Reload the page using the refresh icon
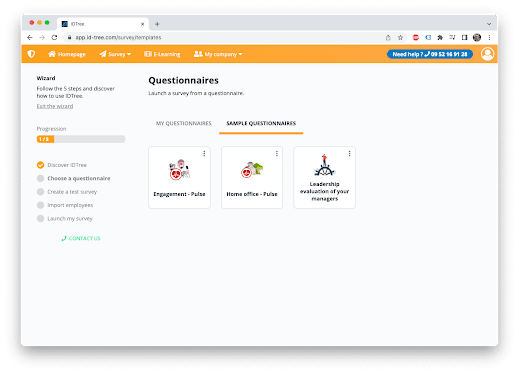The image size is (519, 374). (x=54, y=38)
